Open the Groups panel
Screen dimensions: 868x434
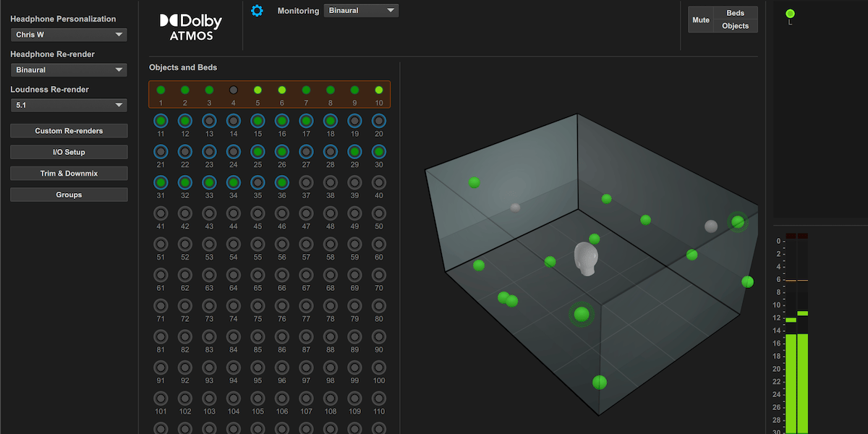click(x=69, y=195)
